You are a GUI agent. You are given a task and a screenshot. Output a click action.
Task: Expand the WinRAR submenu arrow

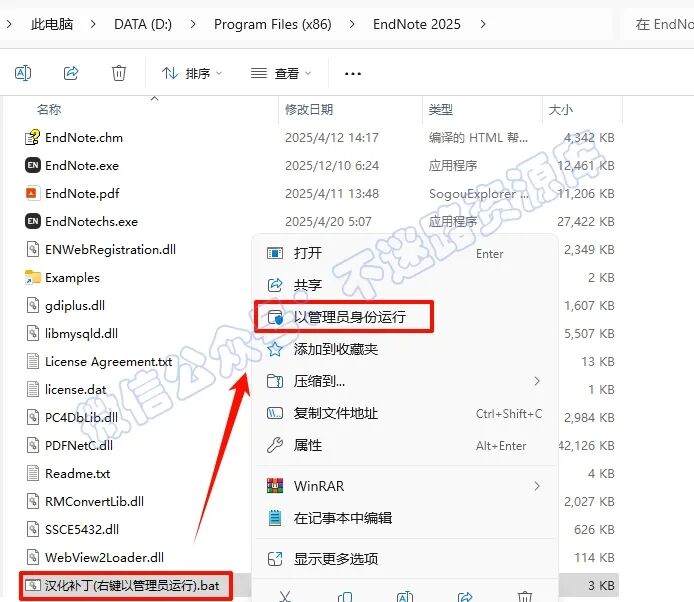(x=537, y=486)
